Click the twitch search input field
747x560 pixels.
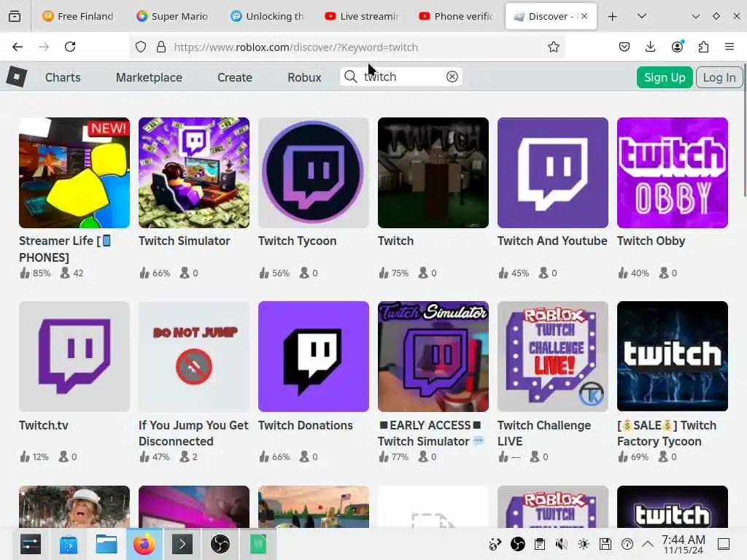coord(401,77)
